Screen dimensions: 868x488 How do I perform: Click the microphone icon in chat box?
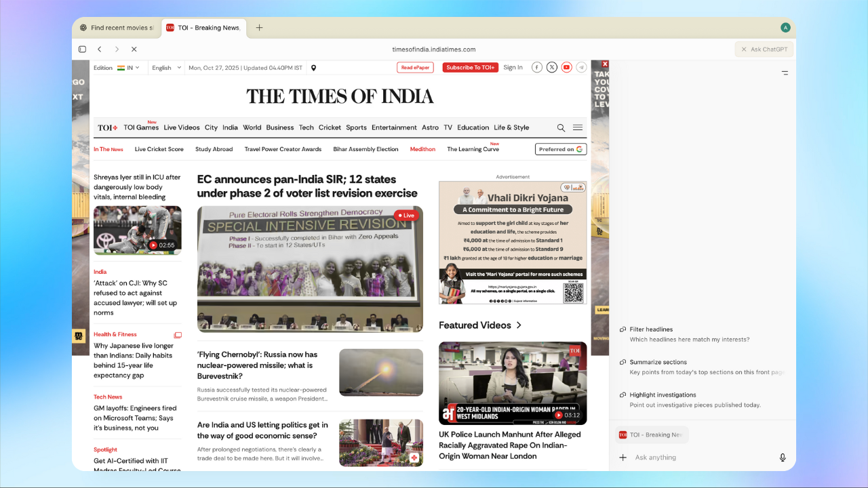click(783, 457)
